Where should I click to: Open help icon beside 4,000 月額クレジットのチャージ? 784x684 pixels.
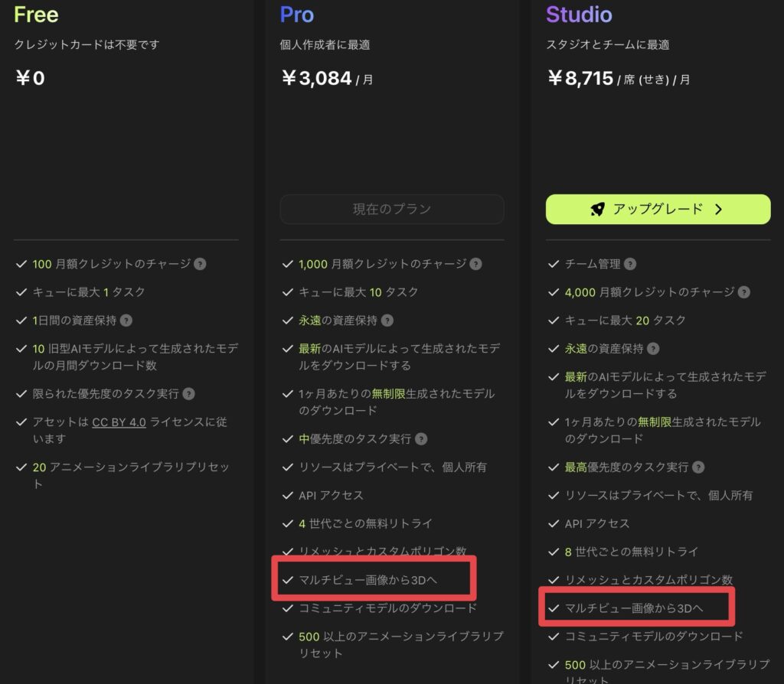pyautogui.click(x=744, y=292)
